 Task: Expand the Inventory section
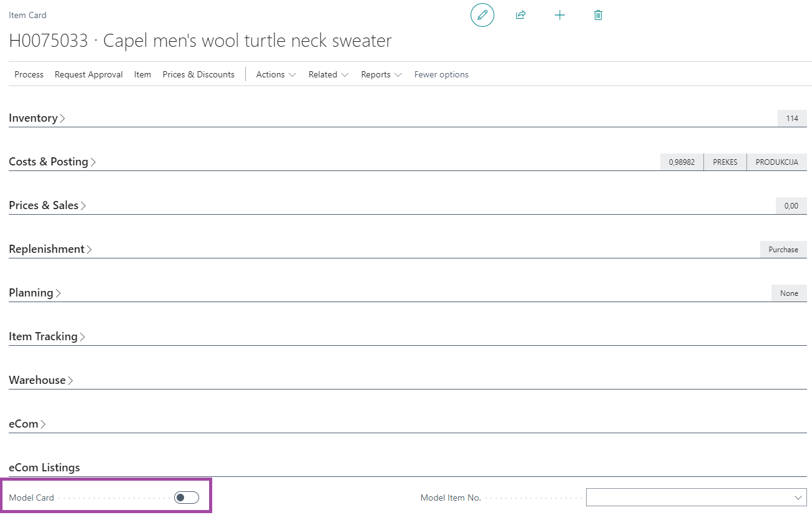pyautogui.click(x=37, y=118)
